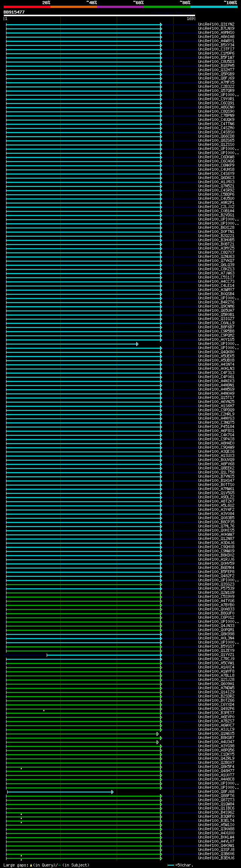The width and height of the screenshot is (241, 868).
Task: Select hit label UniRef100_C7RCJ9
Action: click(216, 659)
